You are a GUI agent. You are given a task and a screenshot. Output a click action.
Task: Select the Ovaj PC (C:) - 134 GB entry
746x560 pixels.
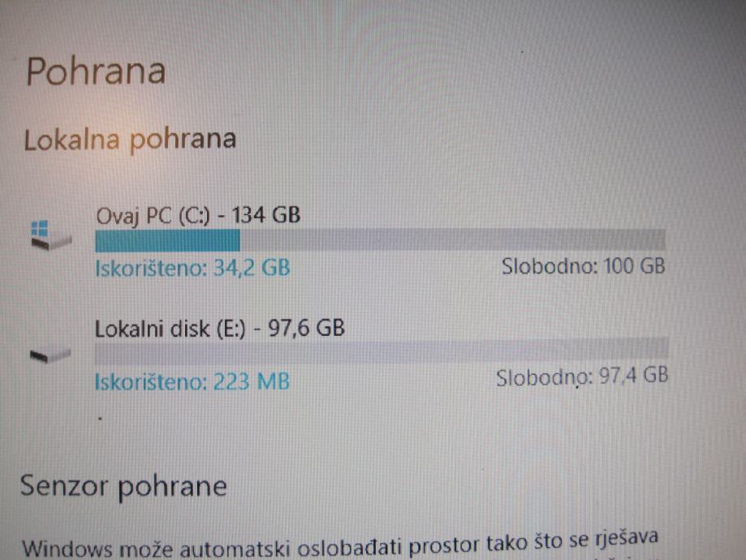coord(198,215)
